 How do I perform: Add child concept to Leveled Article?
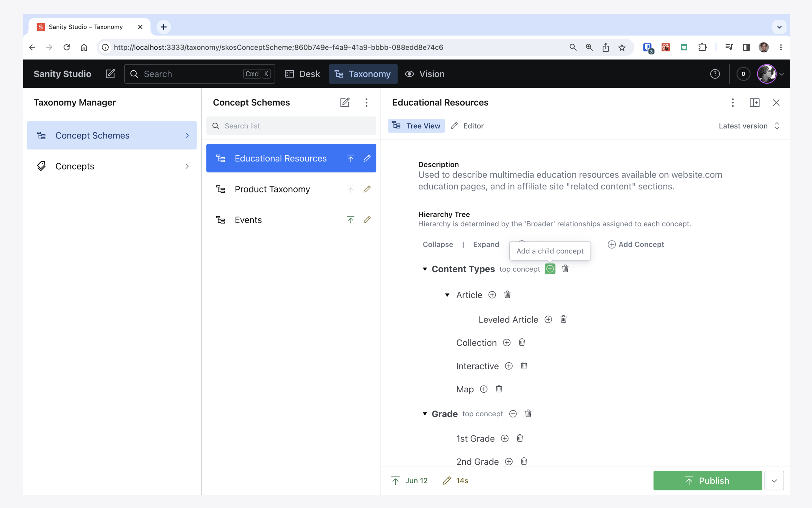pyautogui.click(x=548, y=319)
